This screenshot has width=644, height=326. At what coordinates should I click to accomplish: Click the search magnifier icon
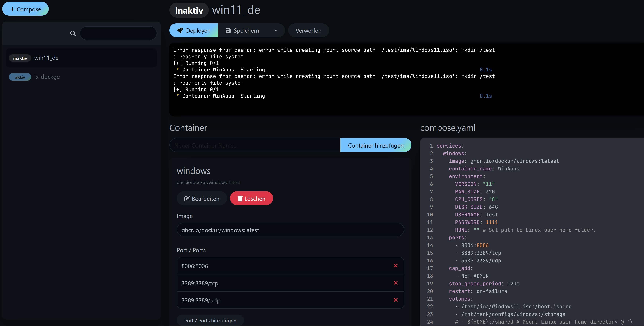coord(73,33)
